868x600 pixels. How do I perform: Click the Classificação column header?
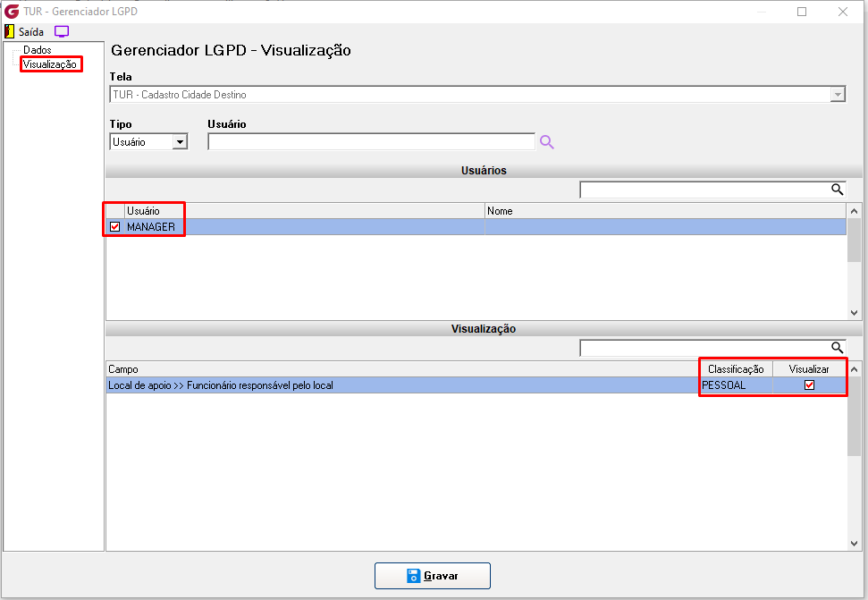pos(736,369)
